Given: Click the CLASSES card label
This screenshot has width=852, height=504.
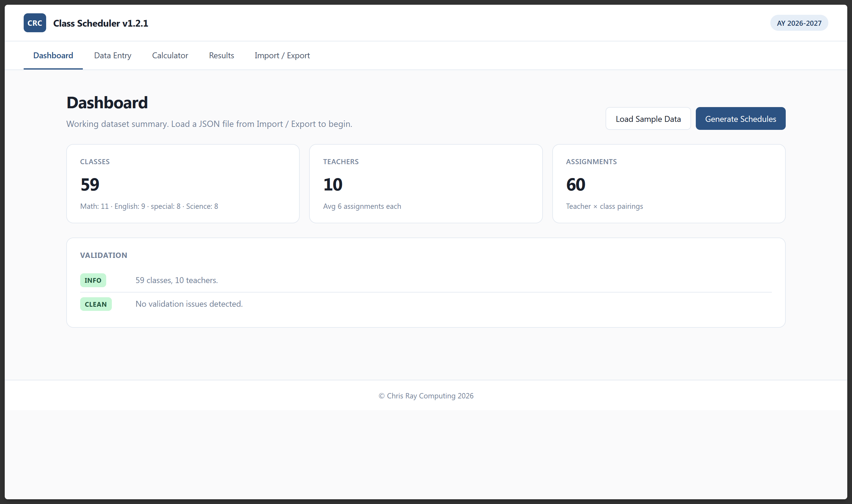Looking at the screenshot, I should pos(95,162).
